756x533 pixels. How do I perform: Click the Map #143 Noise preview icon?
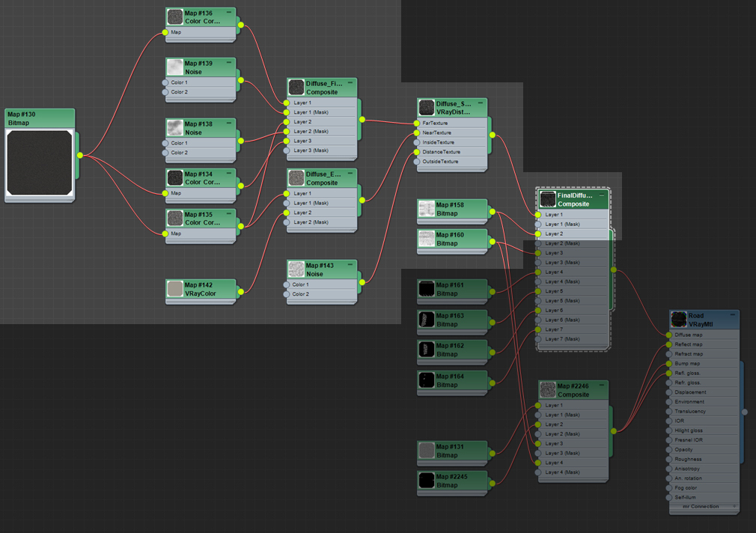point(296,269)
